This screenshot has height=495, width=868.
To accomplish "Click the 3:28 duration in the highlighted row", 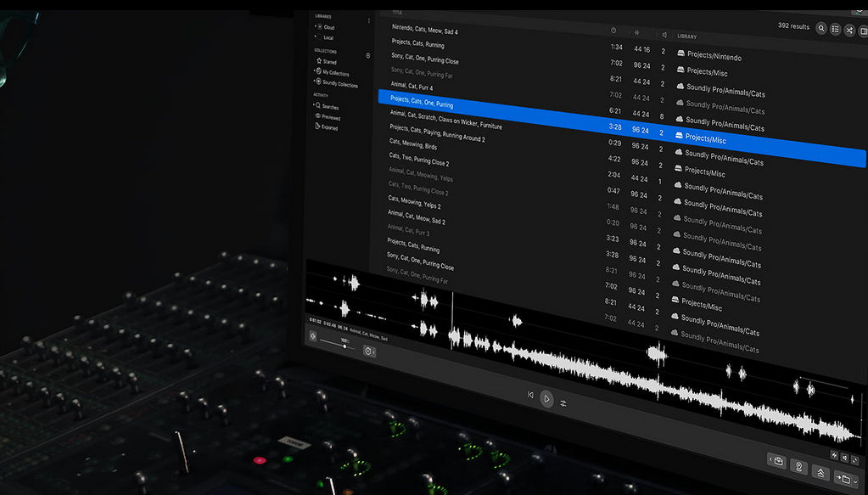I will [x=615, y=127].
